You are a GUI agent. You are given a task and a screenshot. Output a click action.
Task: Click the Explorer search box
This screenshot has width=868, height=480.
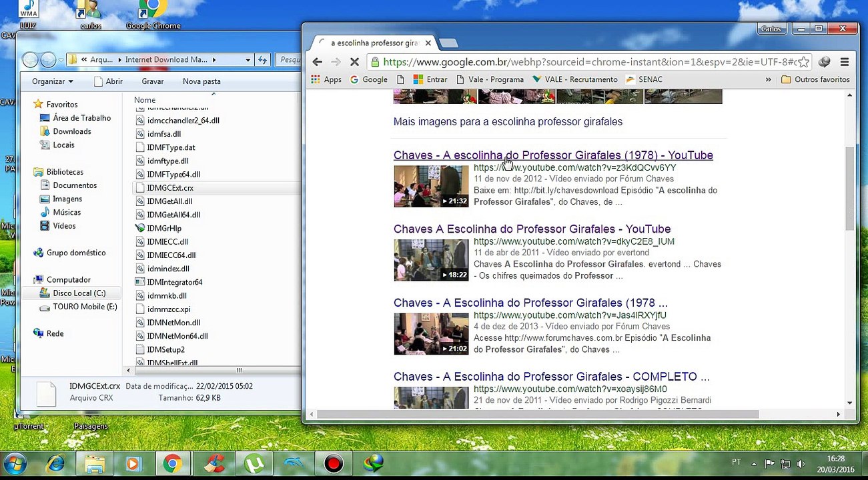290,59
